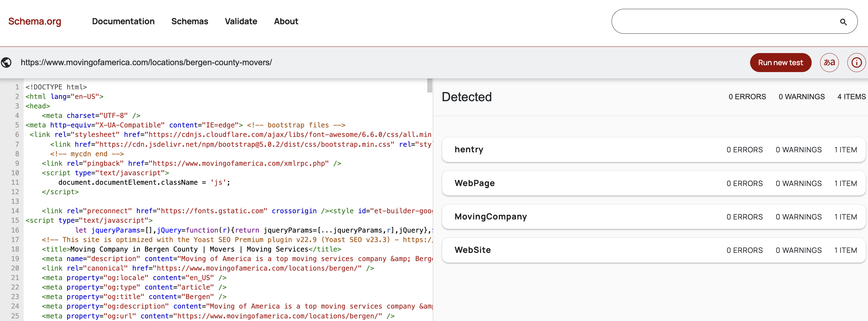
Task: Click the meta description code line 19
Action: pyautogui.click(x=237, y=259)
